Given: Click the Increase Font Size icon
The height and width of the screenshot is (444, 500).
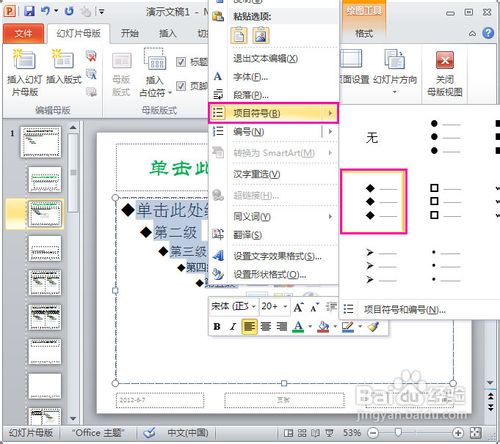Looking at the screenshot, I should coord(298,307).
